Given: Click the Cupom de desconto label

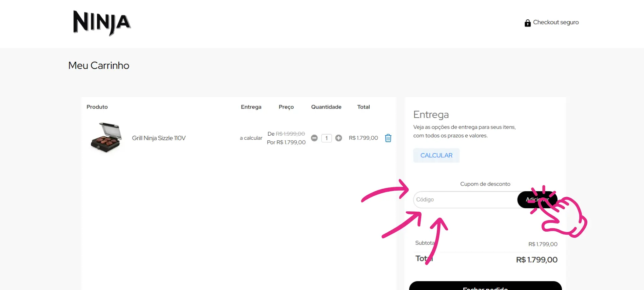Looking at the screenshot, I should point(485,184).
